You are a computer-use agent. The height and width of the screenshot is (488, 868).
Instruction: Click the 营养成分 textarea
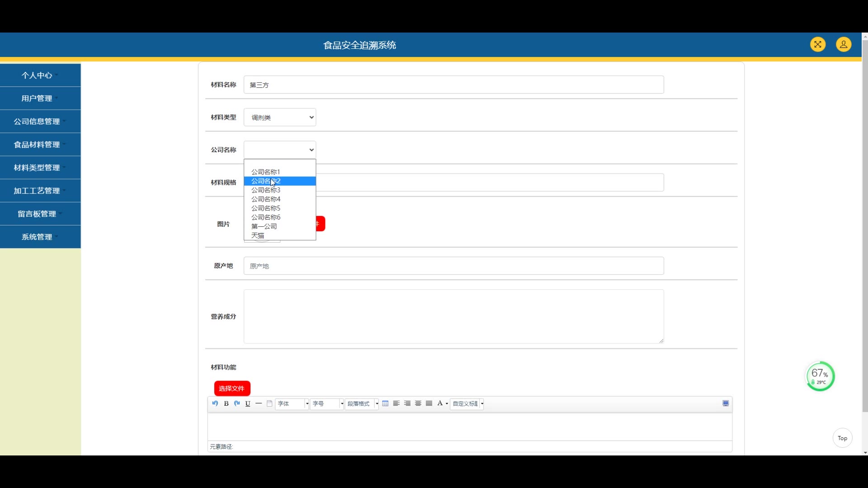click(453, 316)
